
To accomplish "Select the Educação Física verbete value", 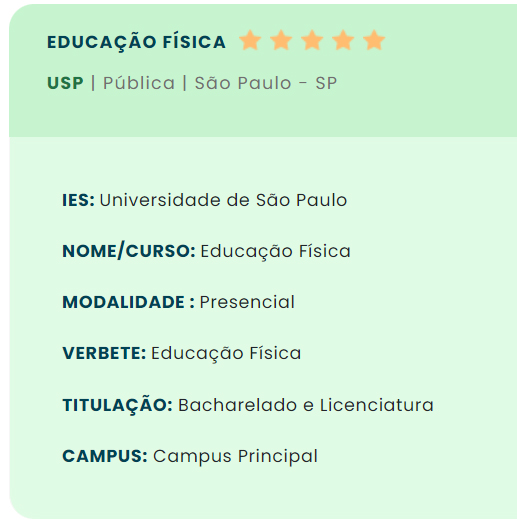I will 226,354.
